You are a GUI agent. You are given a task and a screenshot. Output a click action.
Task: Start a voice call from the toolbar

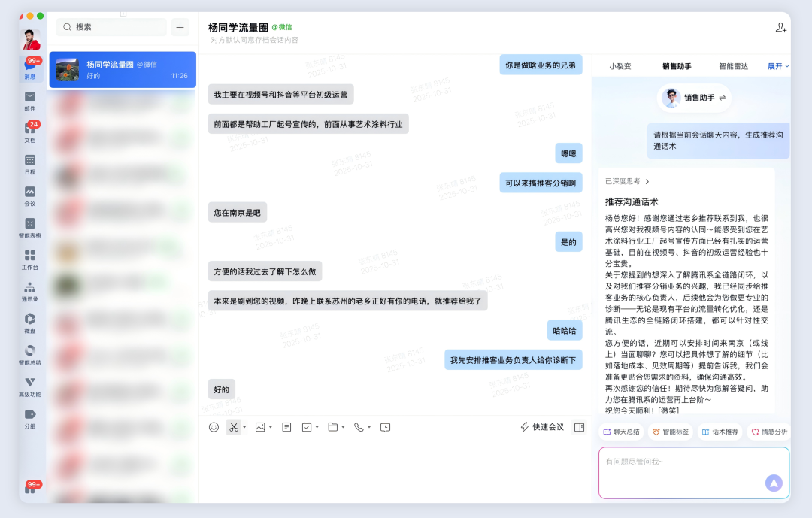359,426
